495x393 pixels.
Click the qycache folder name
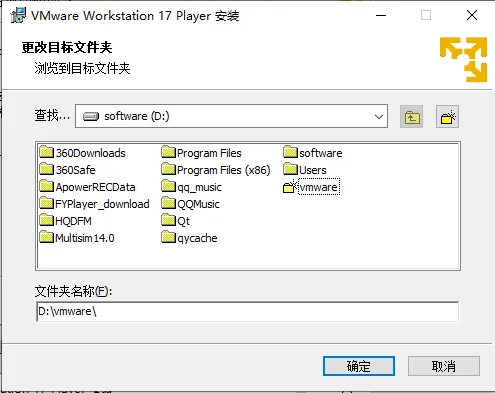pyautogui.click(x=197, y=238)
